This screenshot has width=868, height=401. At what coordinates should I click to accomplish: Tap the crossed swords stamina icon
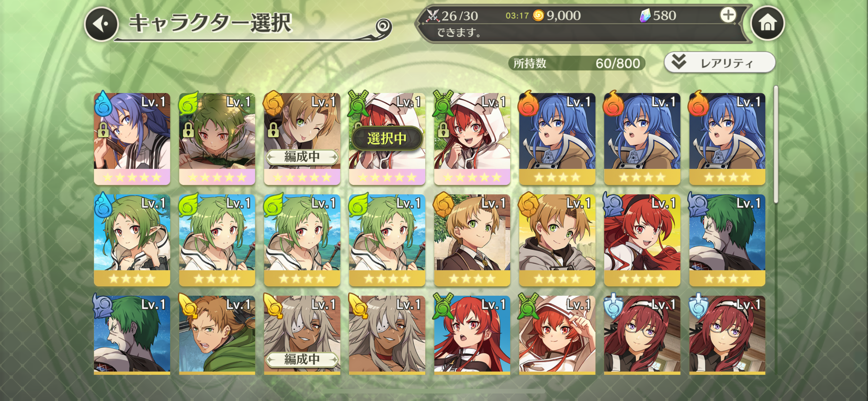tap(432, 16)
